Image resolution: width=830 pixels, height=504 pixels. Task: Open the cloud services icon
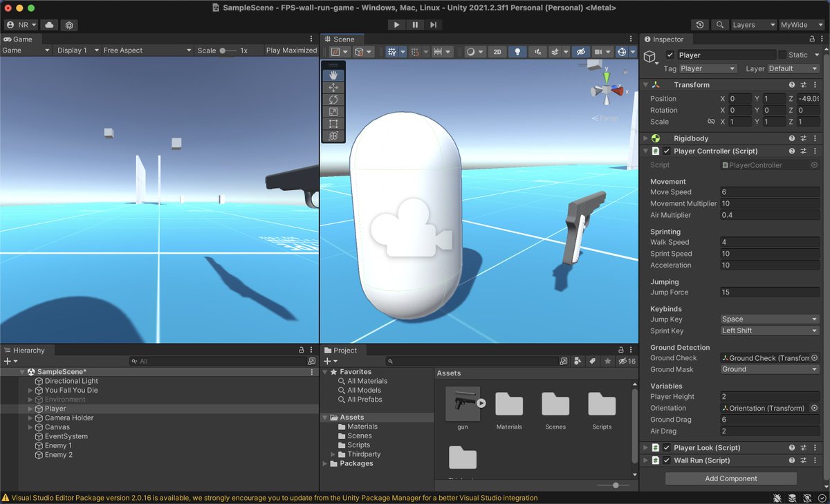tap(50, 25)
